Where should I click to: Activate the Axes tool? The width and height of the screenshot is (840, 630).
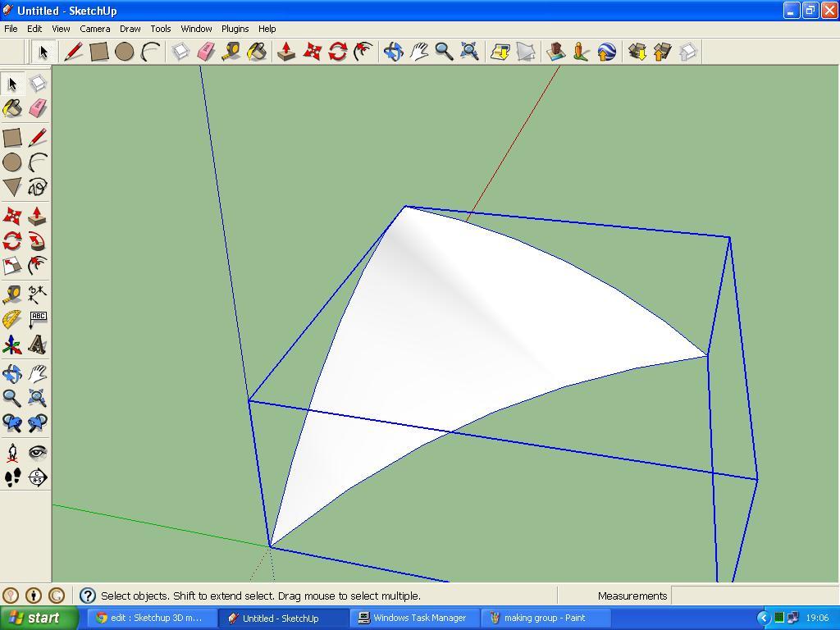[12, 345]
